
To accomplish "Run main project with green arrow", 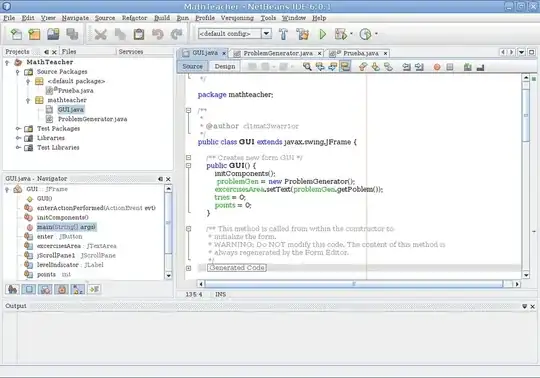I will 323,34.
